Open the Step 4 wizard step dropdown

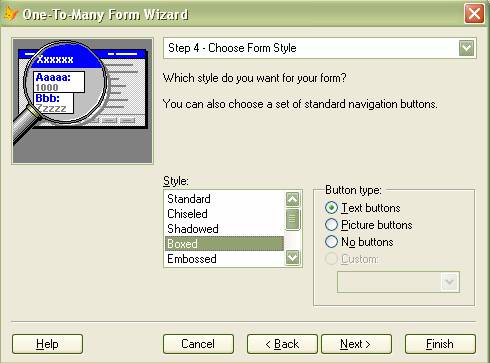point(466,49)
